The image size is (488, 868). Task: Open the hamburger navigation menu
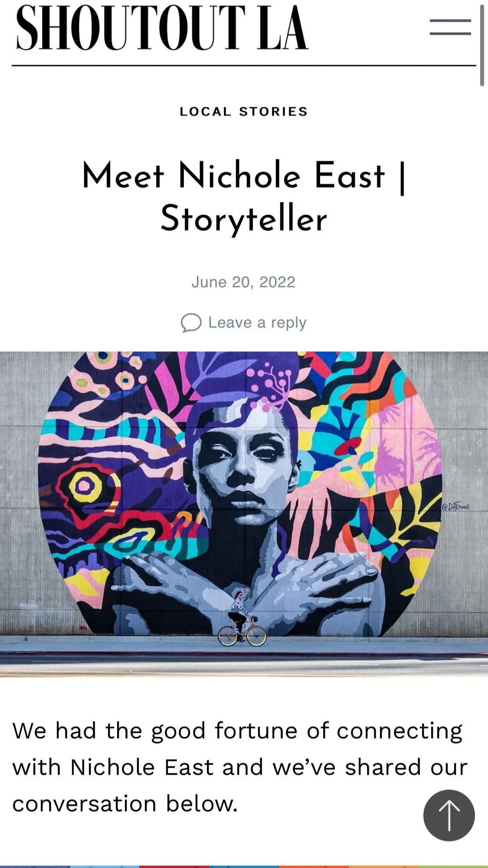[x=450, y=27]
